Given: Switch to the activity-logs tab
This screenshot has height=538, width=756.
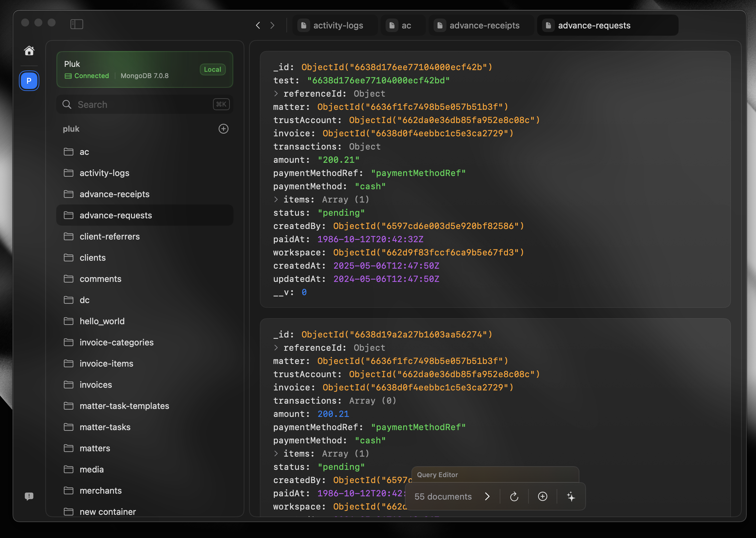Looking at the screenshot, I should coord(334,25).
